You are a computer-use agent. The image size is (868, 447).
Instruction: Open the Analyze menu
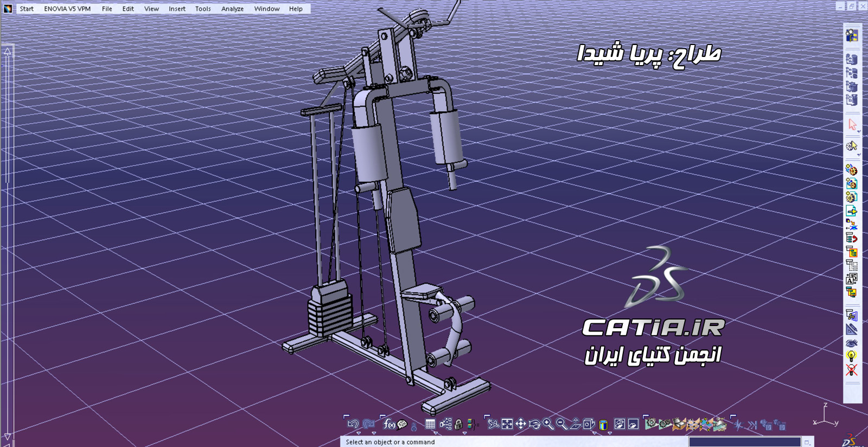(x=232, y=9)
